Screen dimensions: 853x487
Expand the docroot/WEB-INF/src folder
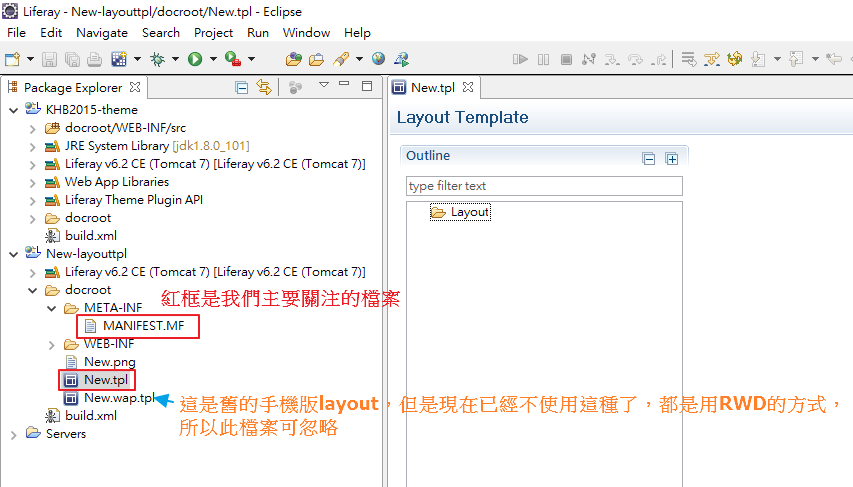pos(33,129)
